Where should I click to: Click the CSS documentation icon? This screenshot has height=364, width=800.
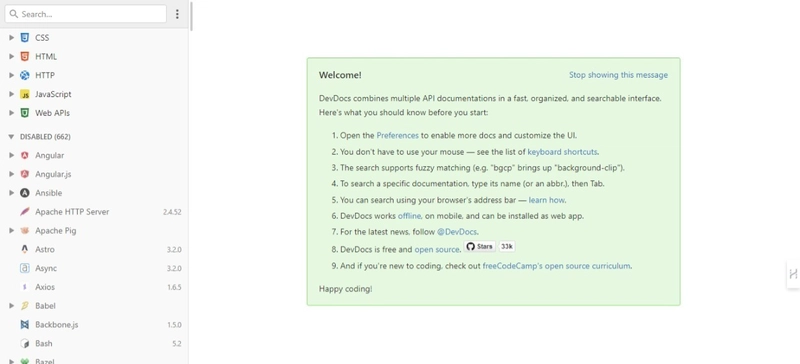[x=24, y=38]
